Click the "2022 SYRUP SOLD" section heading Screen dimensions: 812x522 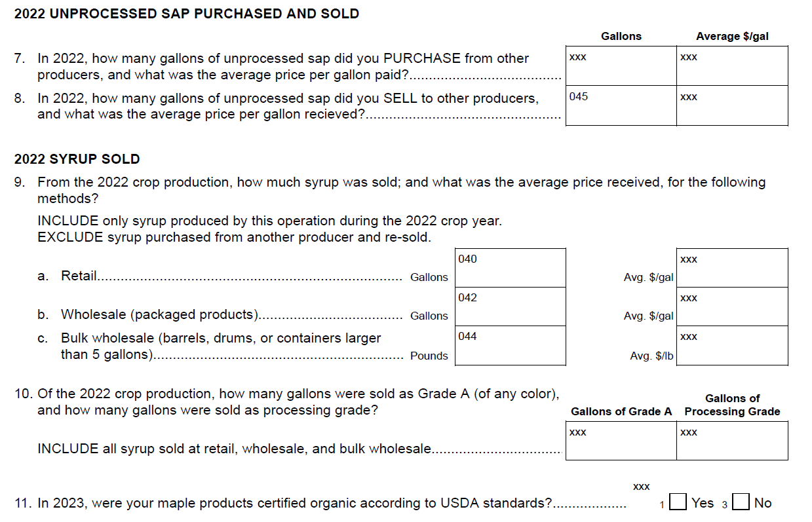point(77,159)
